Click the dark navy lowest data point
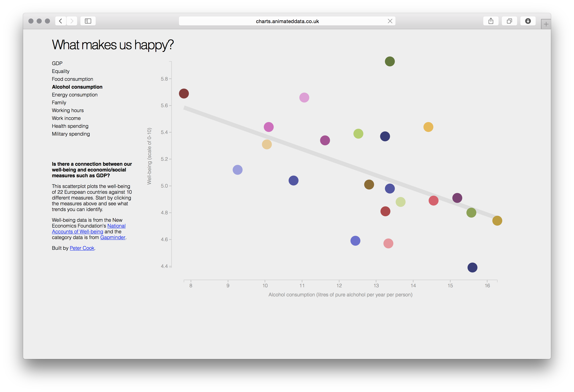Viewport: 574px width, 392px height. click(472, 268)
